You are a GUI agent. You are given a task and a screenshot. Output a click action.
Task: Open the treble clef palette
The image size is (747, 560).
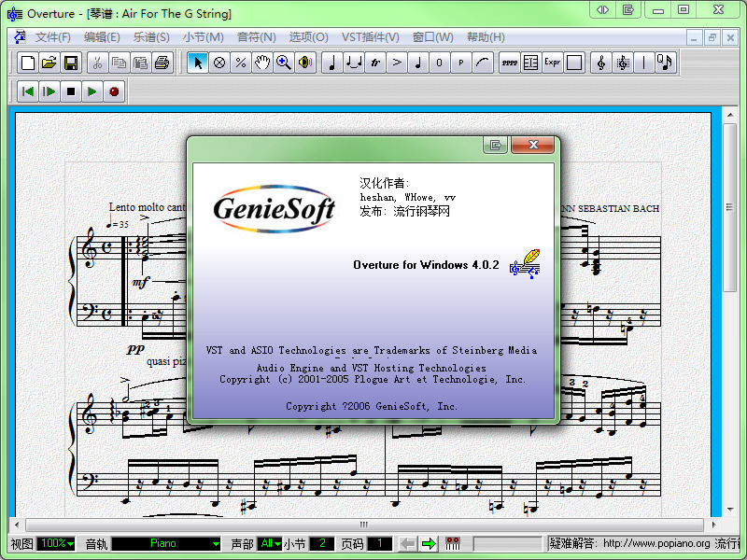click(x=600, y=63)
